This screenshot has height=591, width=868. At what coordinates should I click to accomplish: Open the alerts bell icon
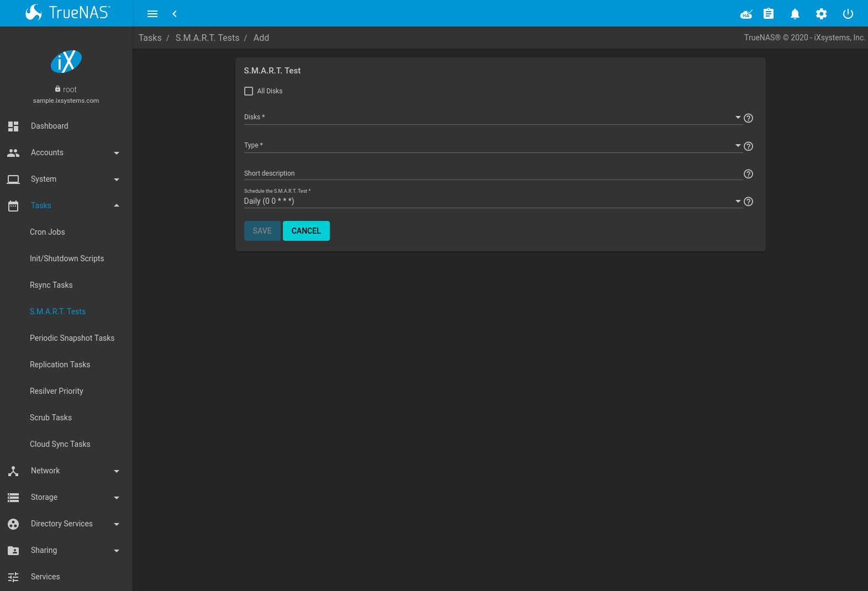click(x=795, y=14)
